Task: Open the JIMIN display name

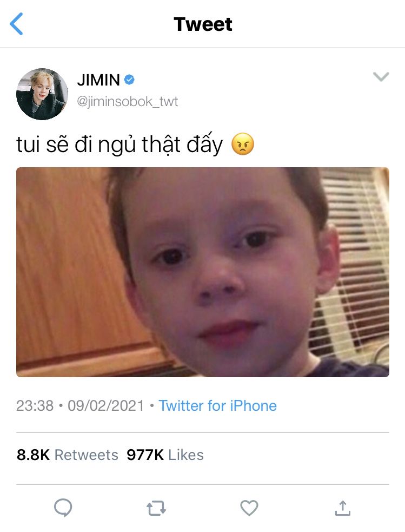Action: [98, 80]
